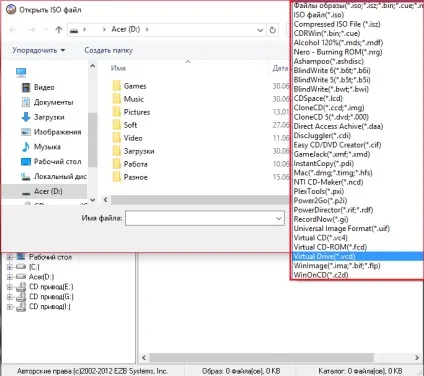This screenshot has height=376, width=424.
Task: Click Образ status bar entry
Action: 241,371
